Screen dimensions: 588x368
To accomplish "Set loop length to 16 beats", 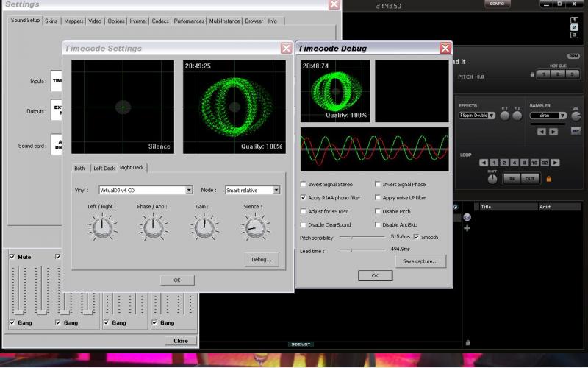I will 534,163.
